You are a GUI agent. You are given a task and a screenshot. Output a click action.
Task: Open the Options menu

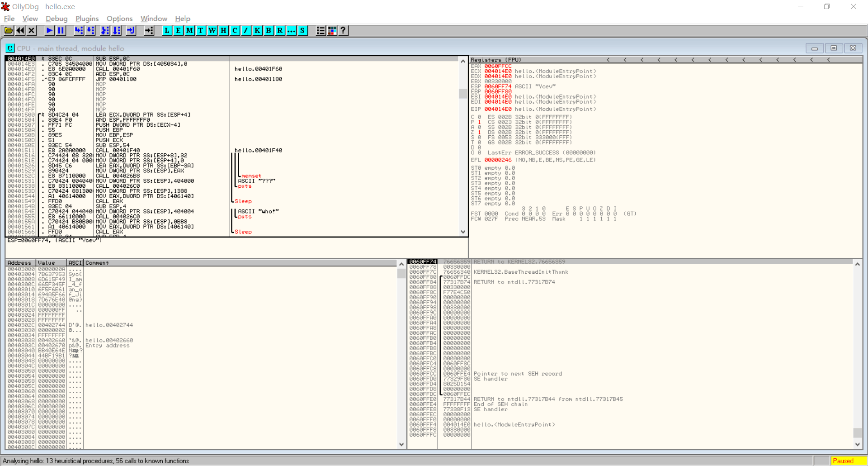point(119,19)
